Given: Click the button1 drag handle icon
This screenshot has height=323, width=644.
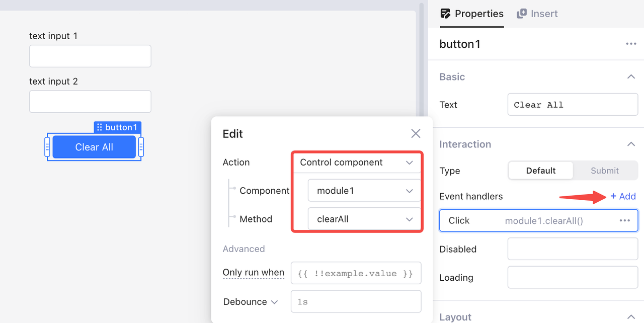Looking at the screenshot, I should pyautogui.click(x=100, y=127).
